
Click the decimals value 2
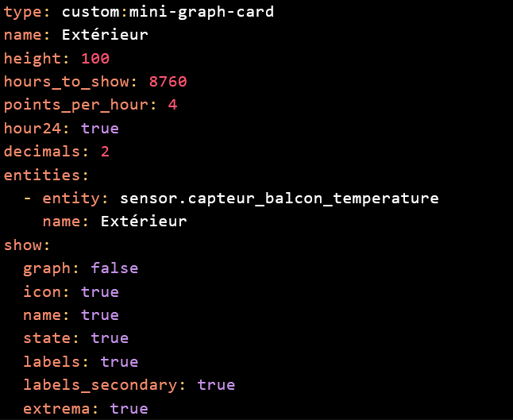105,152
